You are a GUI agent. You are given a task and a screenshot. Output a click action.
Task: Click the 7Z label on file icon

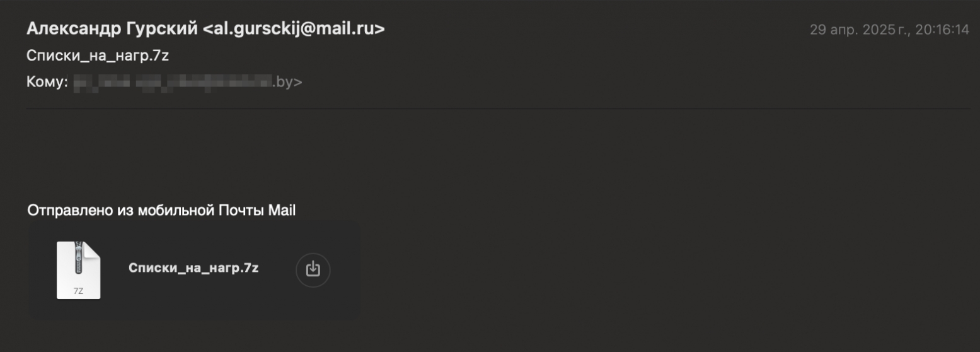[78, 291]
